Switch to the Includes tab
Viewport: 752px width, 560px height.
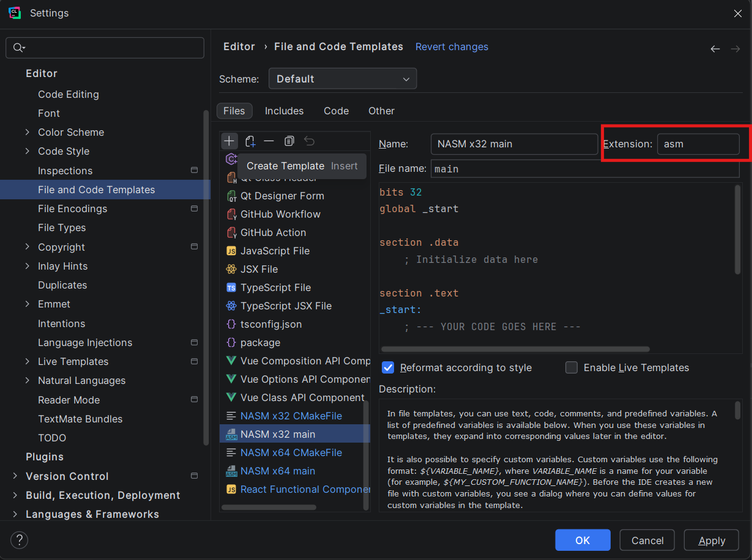point(284,111)
